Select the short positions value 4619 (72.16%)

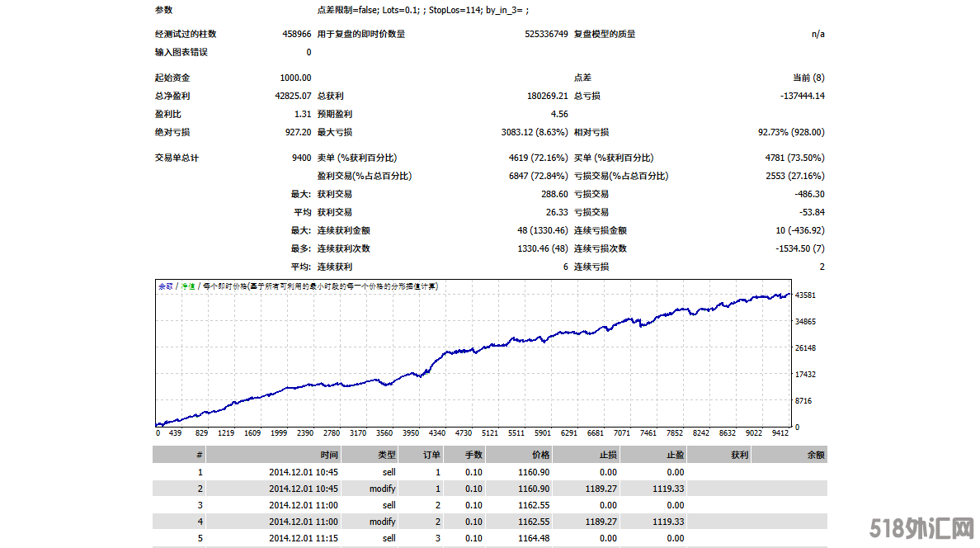538,158
